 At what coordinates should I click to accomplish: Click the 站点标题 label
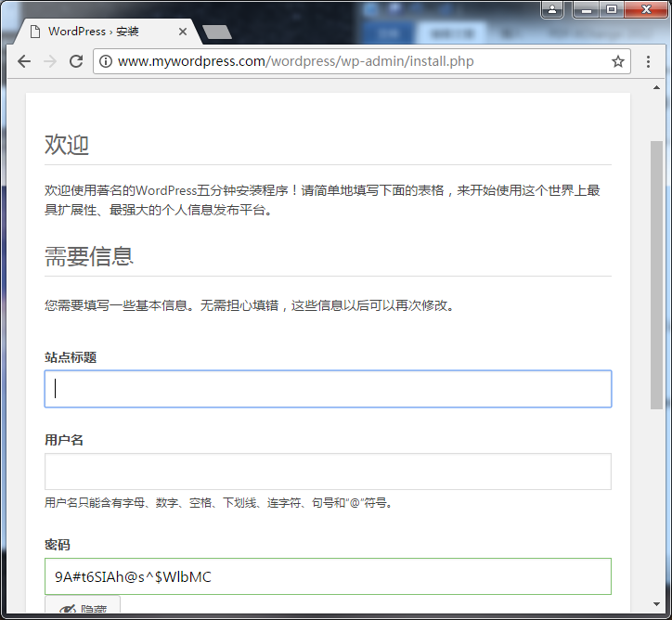71,357
